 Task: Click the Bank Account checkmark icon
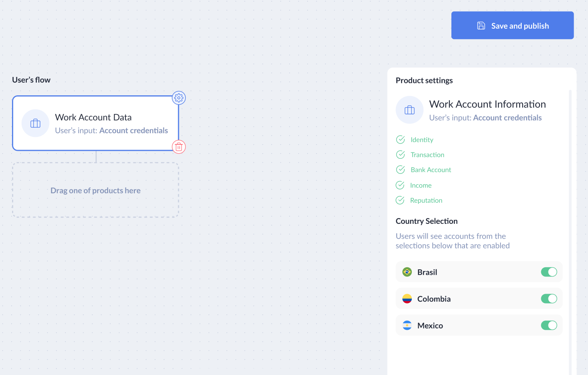(400, 170)
